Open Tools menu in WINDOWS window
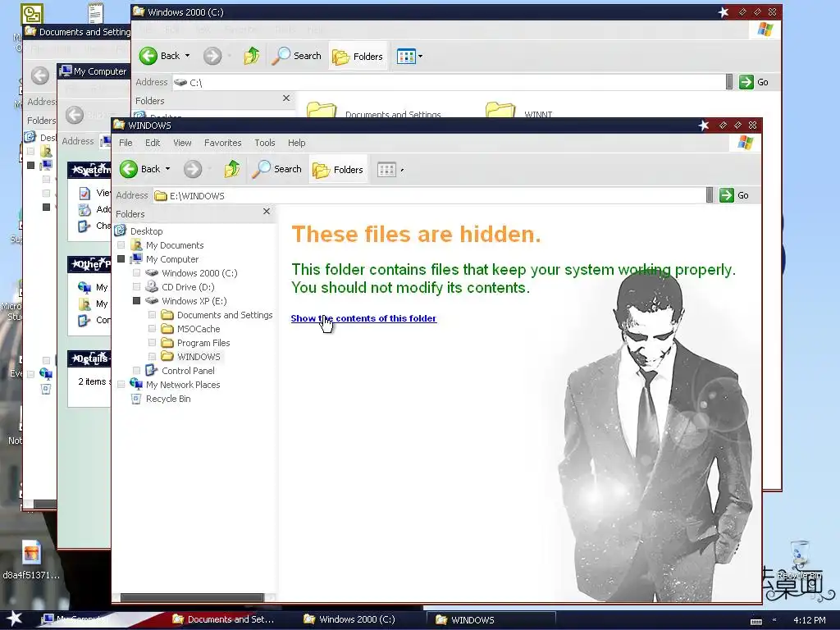Screen dimensions: 840x630 265,143
